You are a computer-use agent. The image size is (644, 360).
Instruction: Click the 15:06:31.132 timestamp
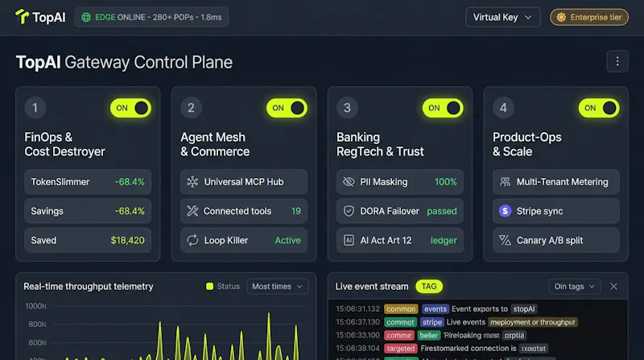[x=357, y=309]
